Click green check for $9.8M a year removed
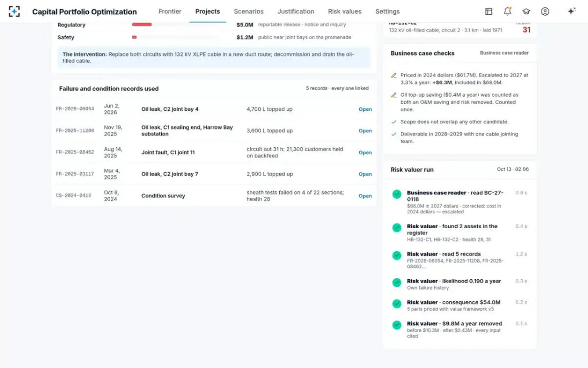588x368 pixels. pos(397,325)
